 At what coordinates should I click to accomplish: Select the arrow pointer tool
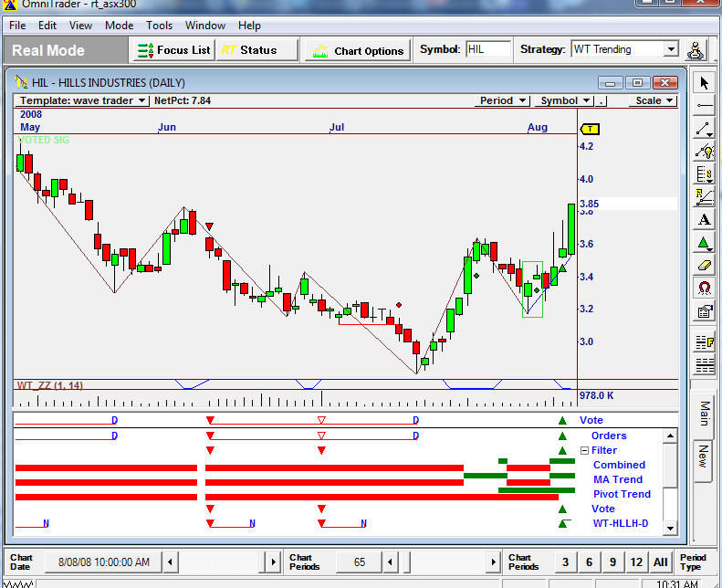pos(704,83)
